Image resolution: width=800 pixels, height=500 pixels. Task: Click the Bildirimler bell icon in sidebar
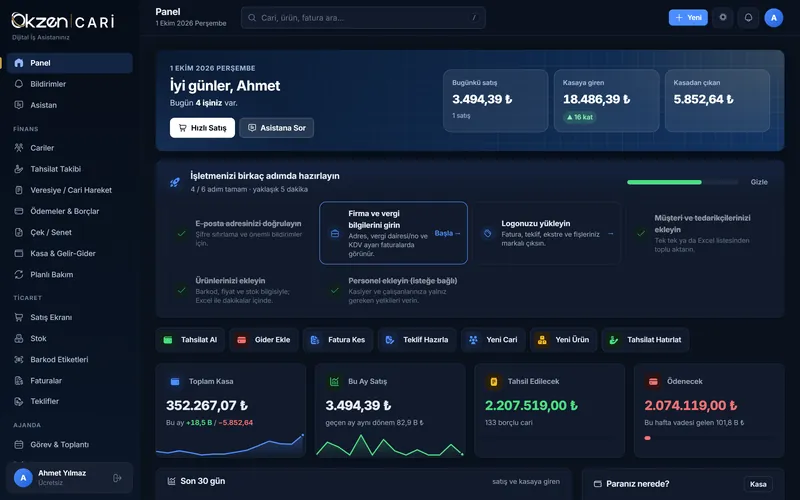click(x=19, y=84)
